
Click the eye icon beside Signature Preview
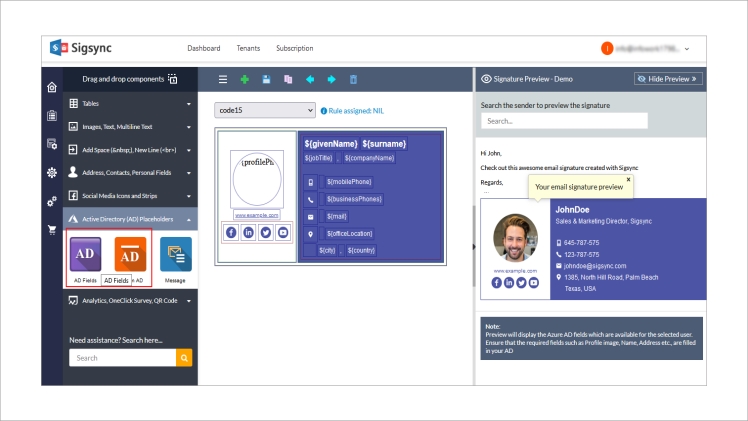pyautogui.click(x=486, y=79)
